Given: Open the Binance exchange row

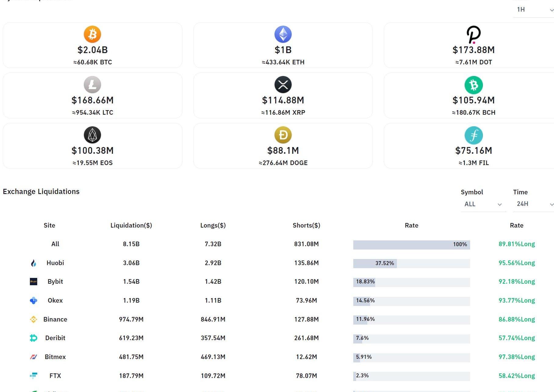Looking at the screenshot, I should pyautogui.click(x=55, y=319).
